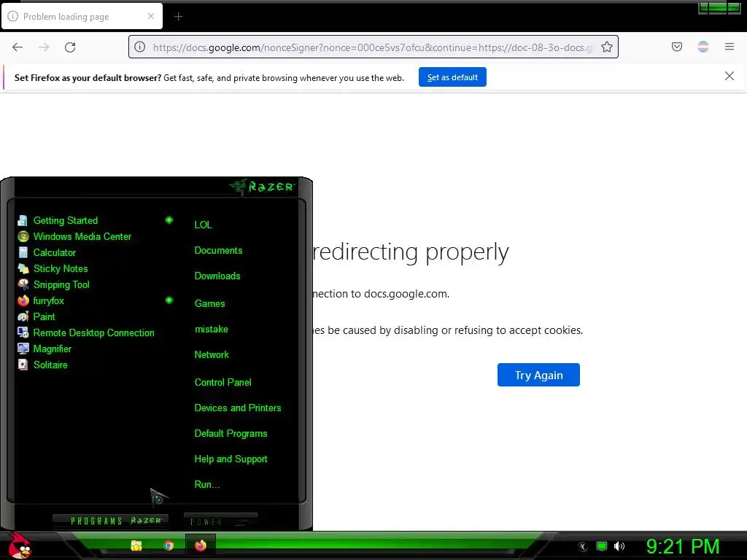
Task: Open Sticky Notes
Action: pyautogui.click(x=61, y=268)
